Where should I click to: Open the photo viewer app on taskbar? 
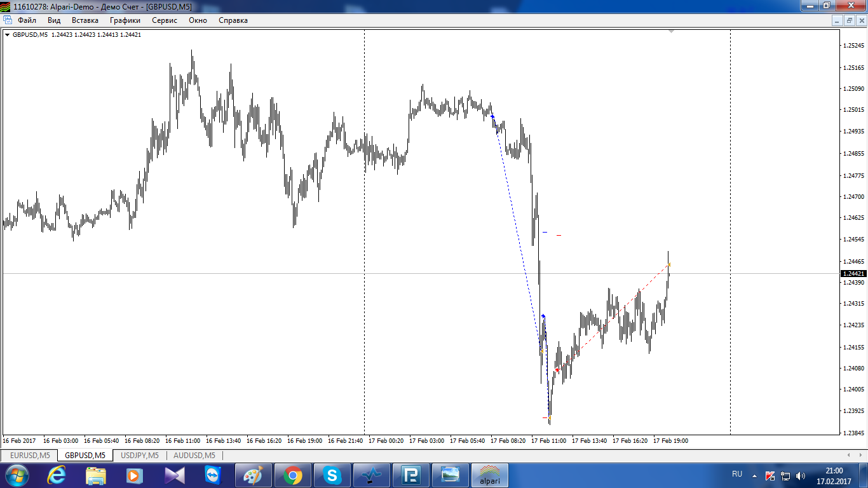coord(450,475)
